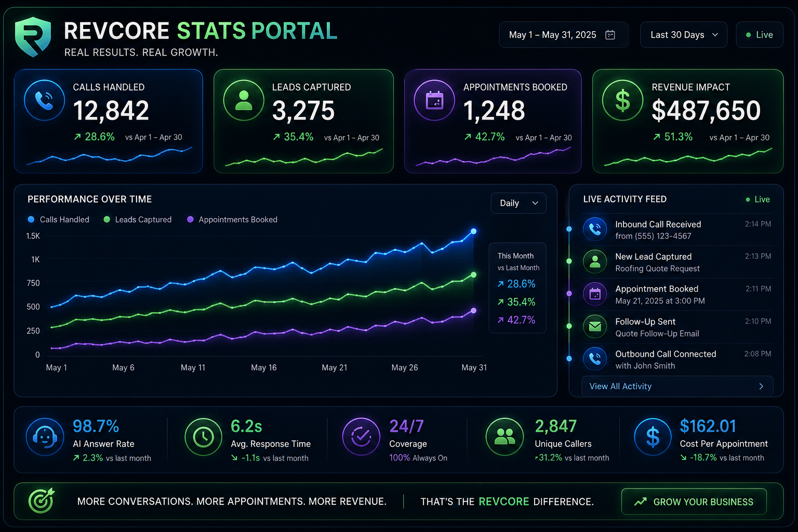The image size is (798, 532).
Task: Click the Inbound Call Received phone icon
Action: (595, 229)
